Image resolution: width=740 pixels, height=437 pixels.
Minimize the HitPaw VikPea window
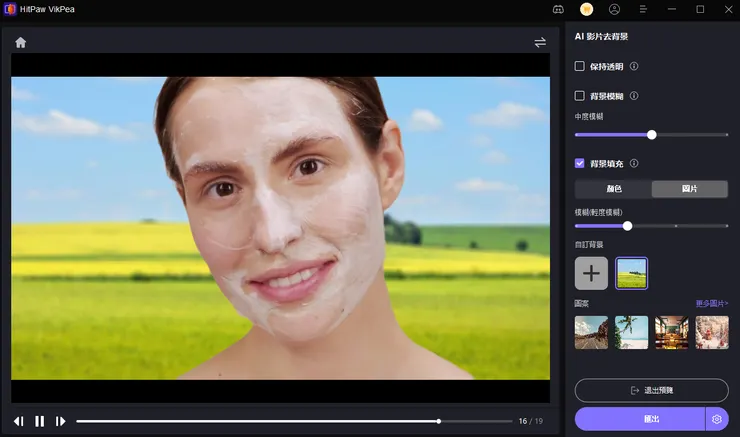click(672, 9)
